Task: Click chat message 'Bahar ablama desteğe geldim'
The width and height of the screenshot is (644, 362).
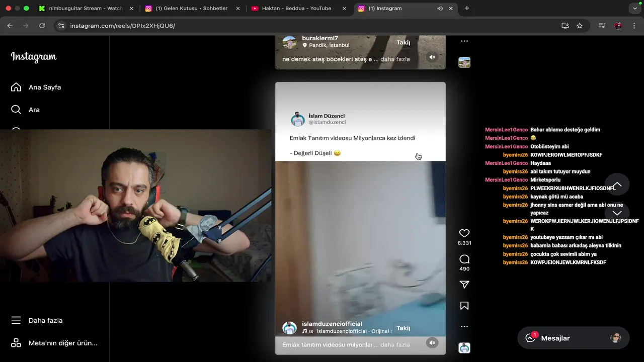Action: (x=565, y=130)
